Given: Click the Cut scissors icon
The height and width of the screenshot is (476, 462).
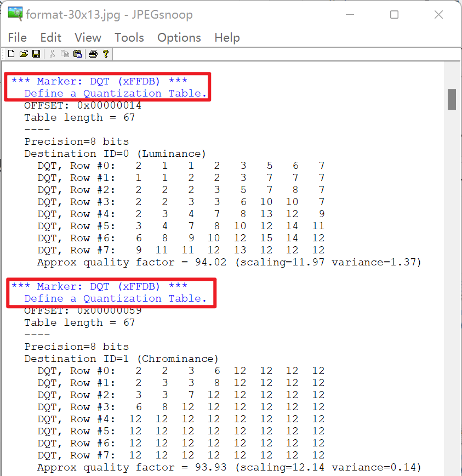Looking at the screenshot, I should click(52, 54).
